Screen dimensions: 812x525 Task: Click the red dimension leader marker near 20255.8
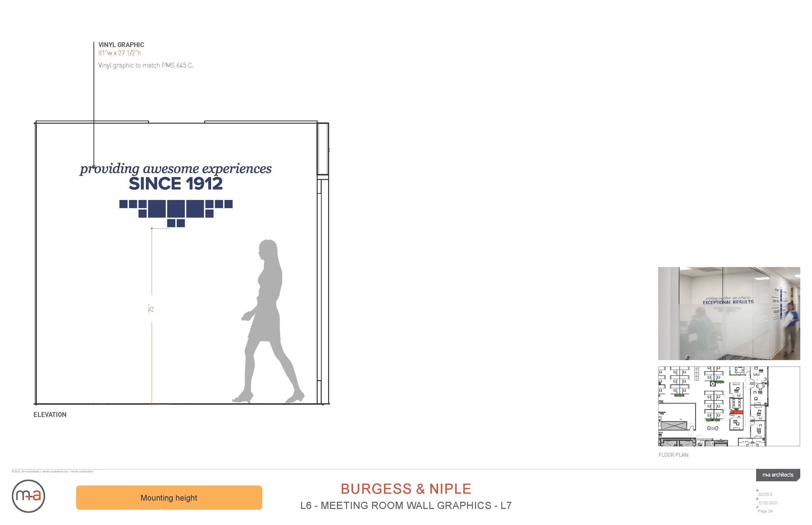[x=757, y=490]
